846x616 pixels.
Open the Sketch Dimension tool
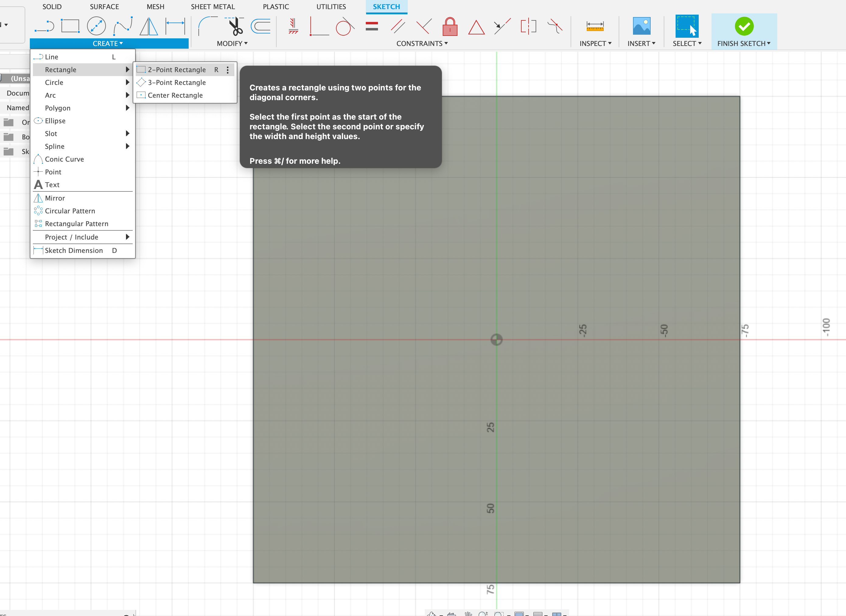coord(74,250)
